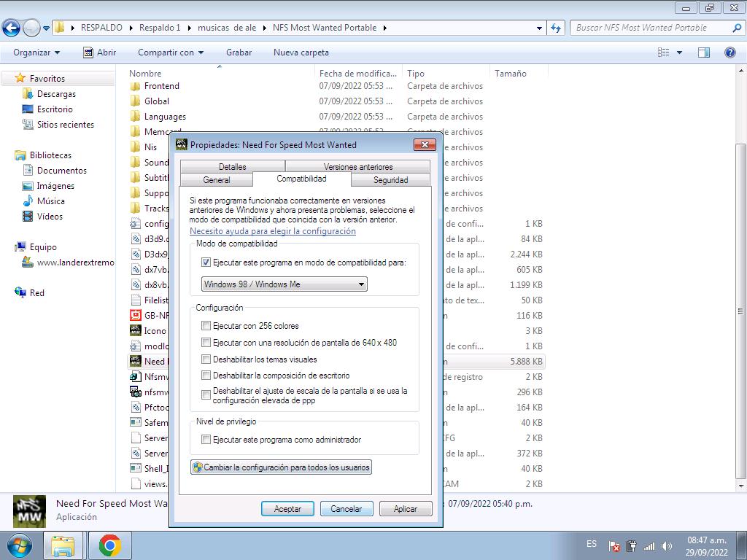Open the Versiones anteriores tab
The image size is (747, 560).
pyautogui.click(x=357, y=167)
